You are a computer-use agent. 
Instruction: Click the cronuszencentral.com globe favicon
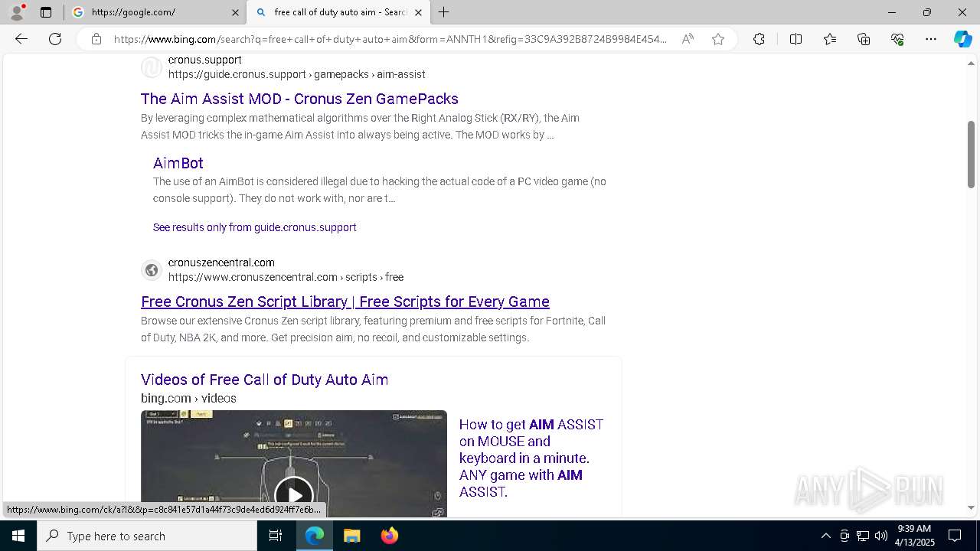point(152,270)
